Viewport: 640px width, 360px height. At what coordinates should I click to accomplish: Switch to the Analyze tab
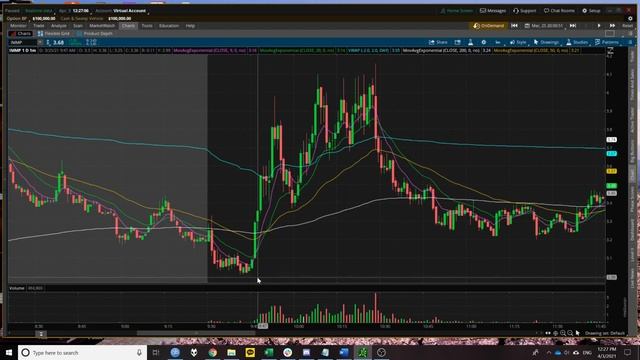tap(58, 26)
